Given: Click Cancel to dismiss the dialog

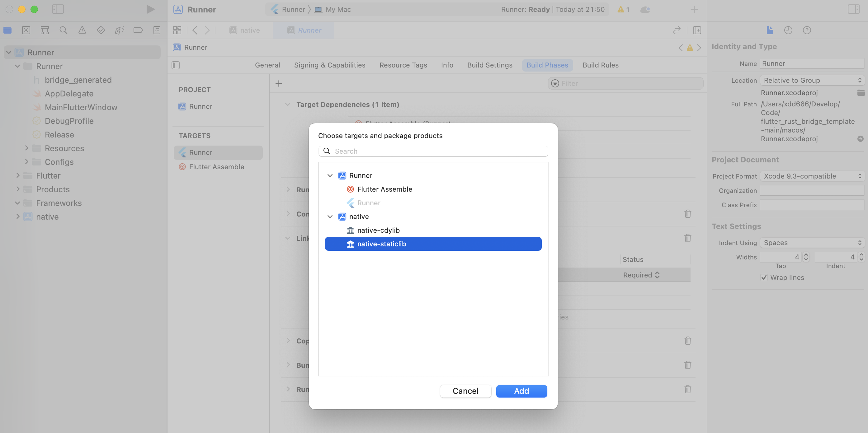Looking at the screenshot, I should (x=465, y=391).
